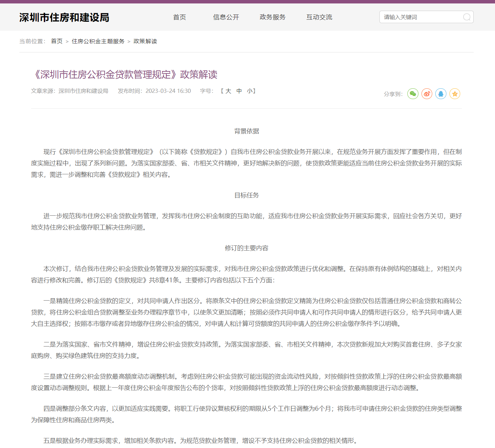Open the 首页 navigation menu
Screen dimensions: 495x448
click(179, 17)
